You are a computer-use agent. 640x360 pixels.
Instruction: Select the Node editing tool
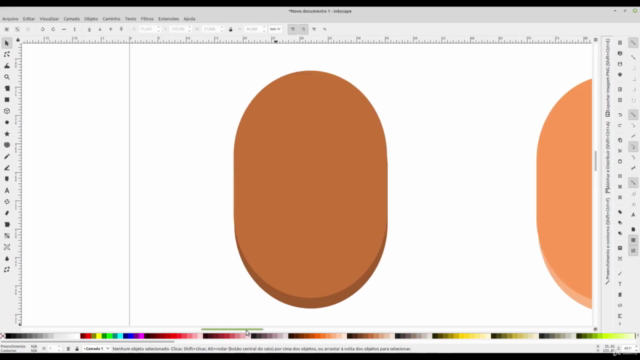pyautogui.click(x=7, y=54)
